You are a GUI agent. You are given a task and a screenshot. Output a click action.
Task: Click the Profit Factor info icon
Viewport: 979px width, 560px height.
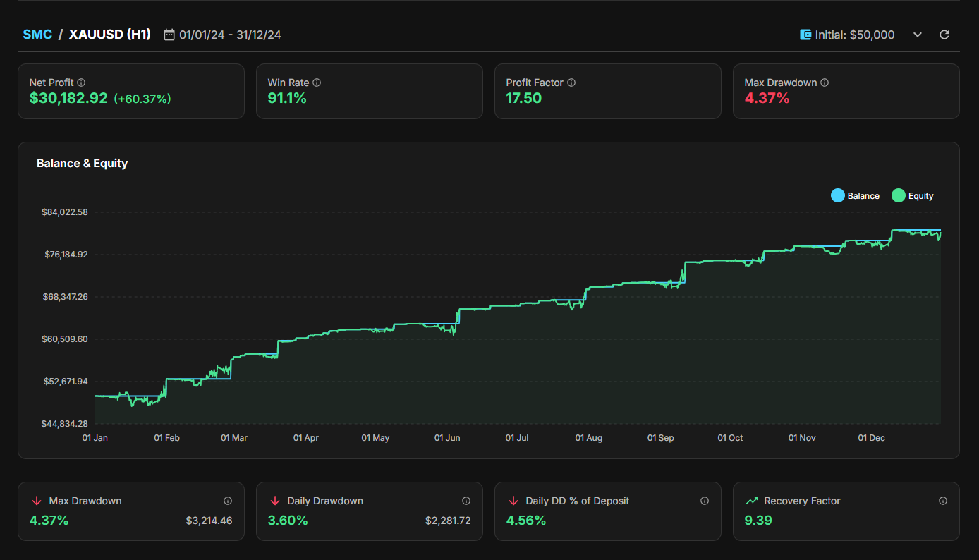point(571,83)
